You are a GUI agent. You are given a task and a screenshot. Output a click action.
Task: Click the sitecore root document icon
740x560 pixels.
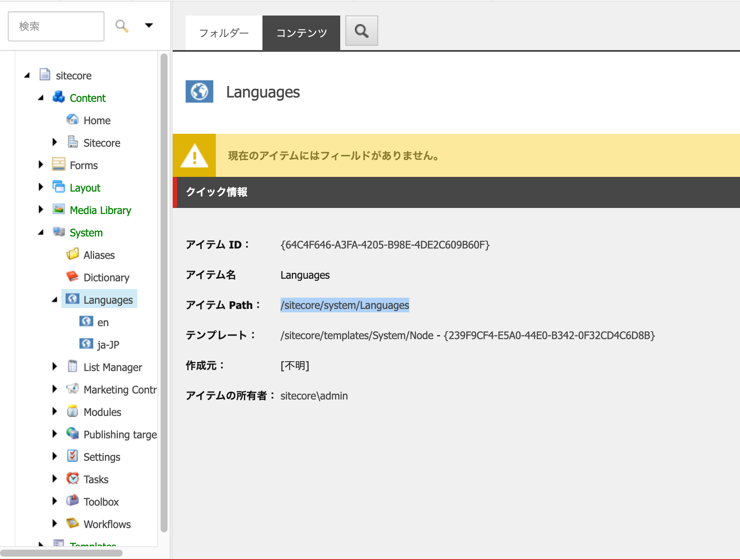(45, 75)
